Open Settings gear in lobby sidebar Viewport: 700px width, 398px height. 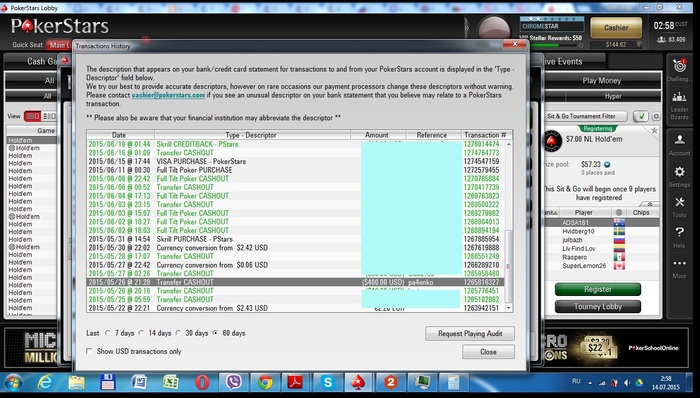pyautogui.click(x=679, y=172)
